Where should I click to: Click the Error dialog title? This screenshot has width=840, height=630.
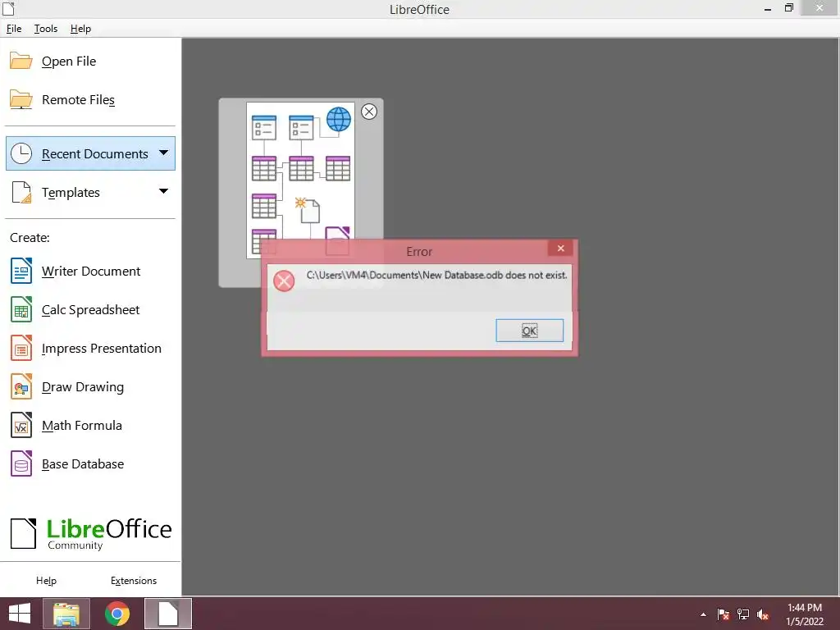419,251
